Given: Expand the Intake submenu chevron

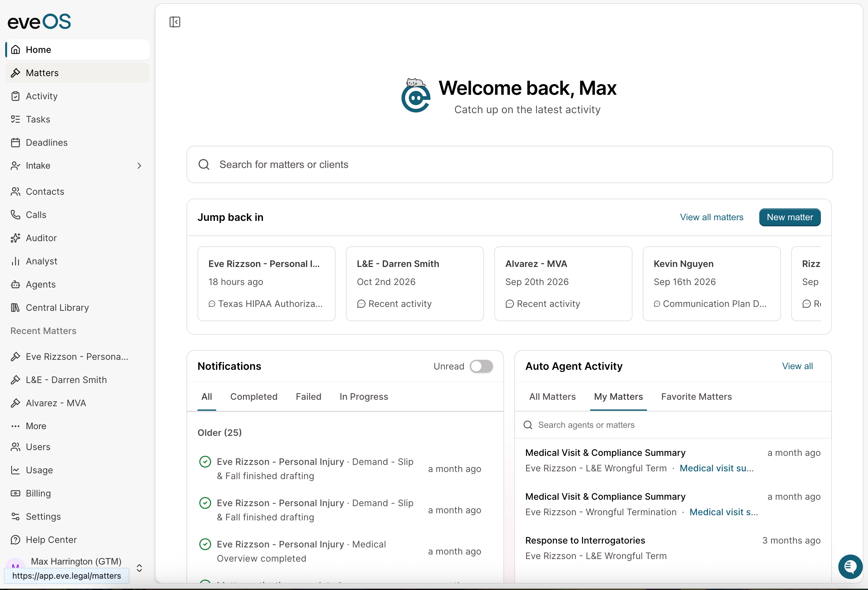Looking at the screenshot, I should (x=139, y=165).
